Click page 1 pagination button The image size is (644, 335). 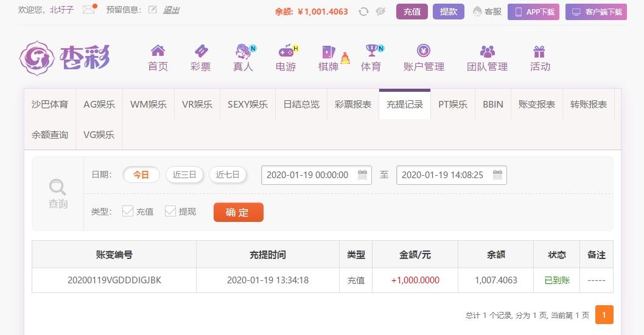tap(604, 315)
